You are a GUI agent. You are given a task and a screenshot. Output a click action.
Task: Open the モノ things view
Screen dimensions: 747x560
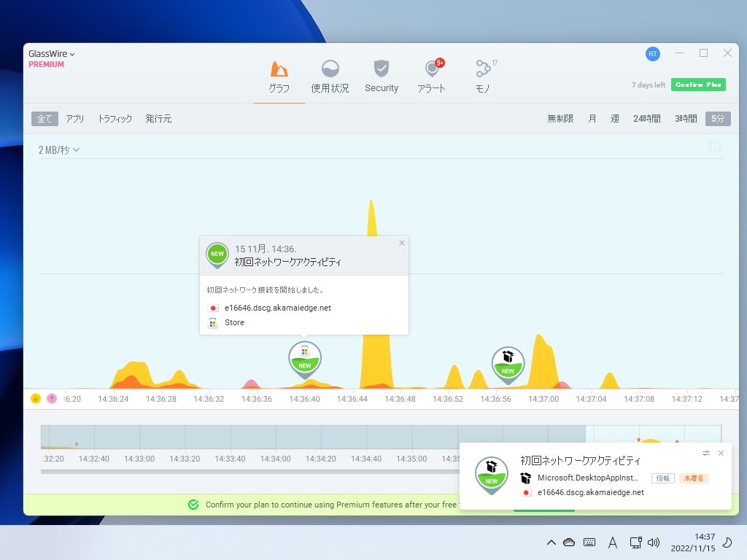482,75
